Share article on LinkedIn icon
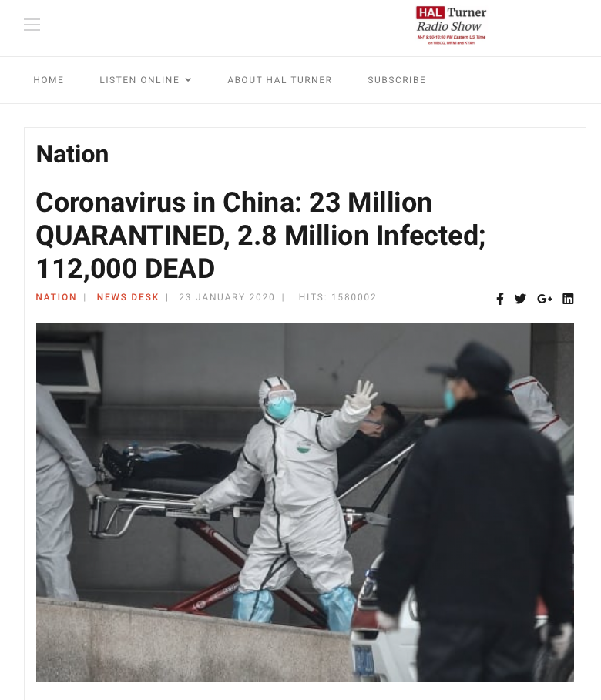The width and height of the screenshot is (601, 700). (x=568, y=299)
